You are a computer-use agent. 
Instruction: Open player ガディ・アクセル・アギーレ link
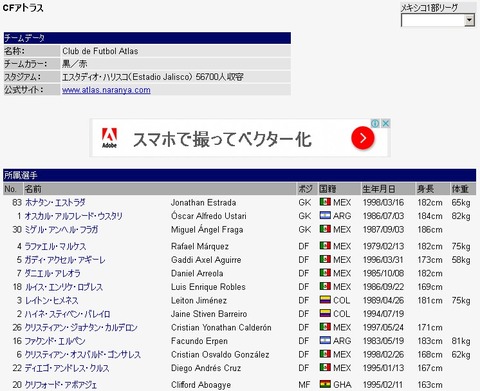[x=65, y=260]
